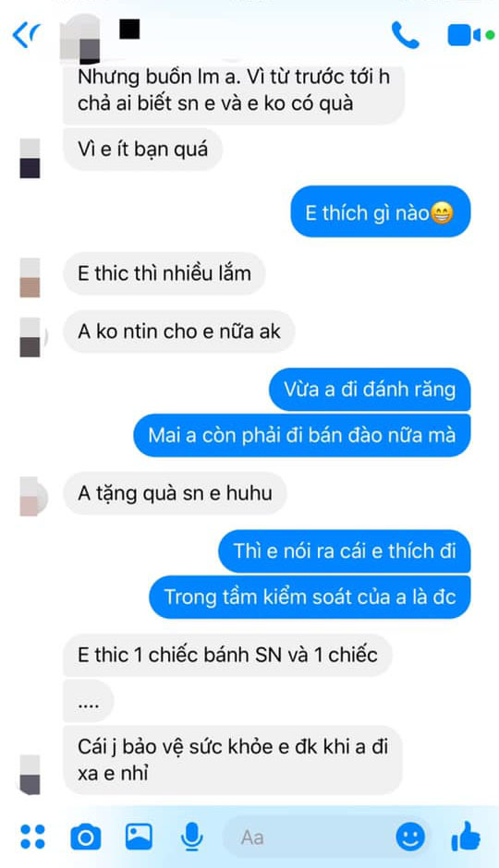
Task: Start a voice call with phone icon
Action: [406, 35]
